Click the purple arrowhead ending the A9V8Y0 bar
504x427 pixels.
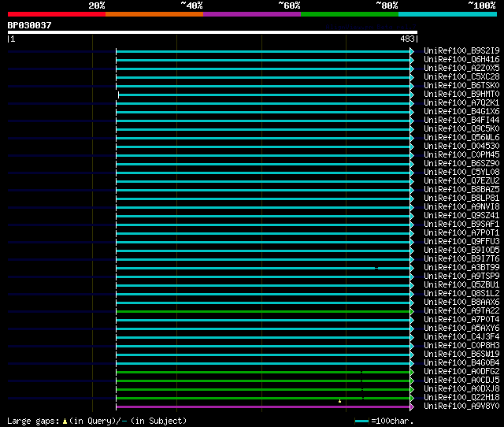(x=412, y=407)
